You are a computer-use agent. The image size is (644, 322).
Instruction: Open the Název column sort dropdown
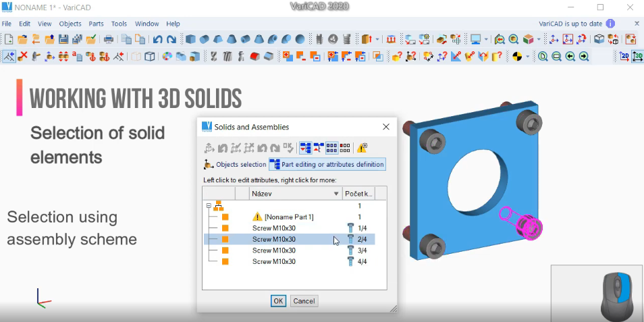336,194
